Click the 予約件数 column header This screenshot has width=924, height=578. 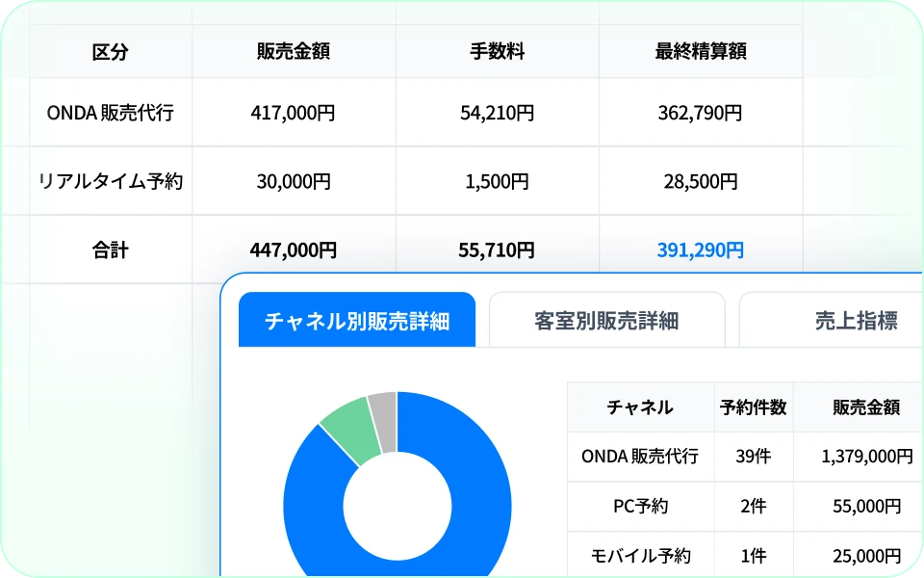click(x=753, y=407)
